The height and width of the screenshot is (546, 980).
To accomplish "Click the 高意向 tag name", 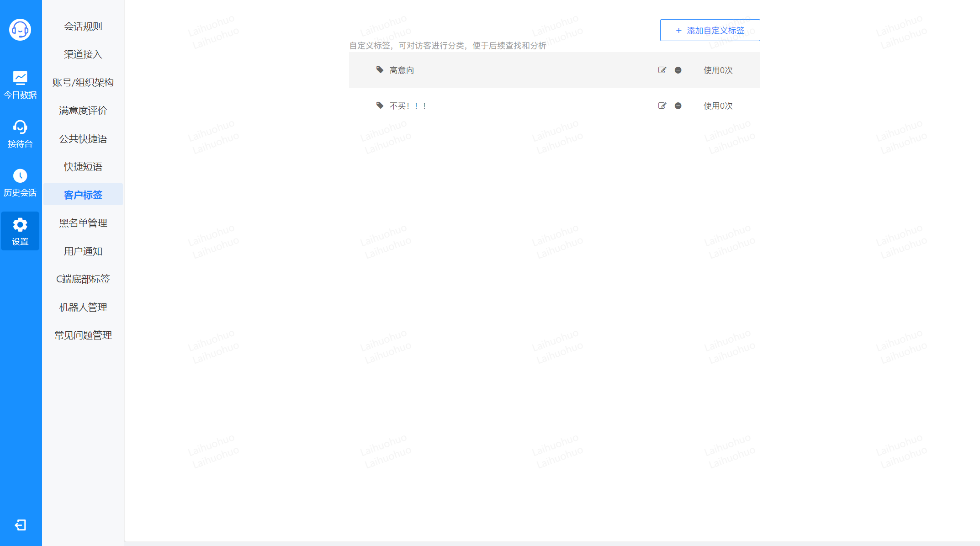I will [x=402, y=70].
